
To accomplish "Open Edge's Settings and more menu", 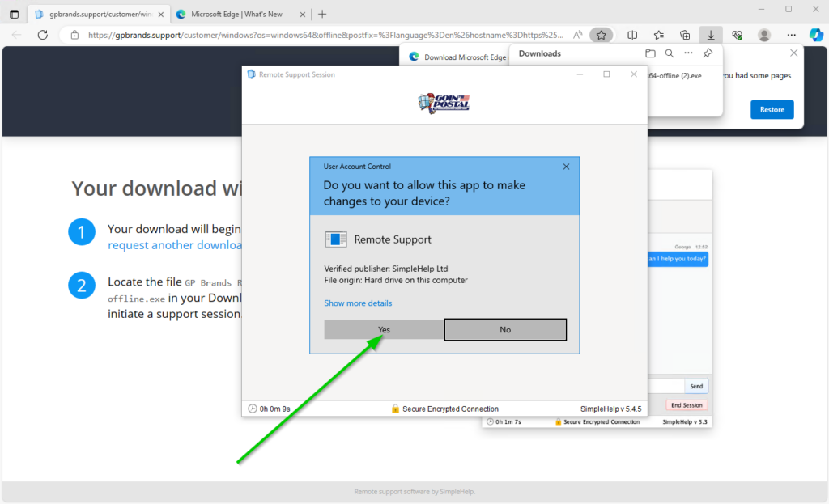I will point(791,35).
